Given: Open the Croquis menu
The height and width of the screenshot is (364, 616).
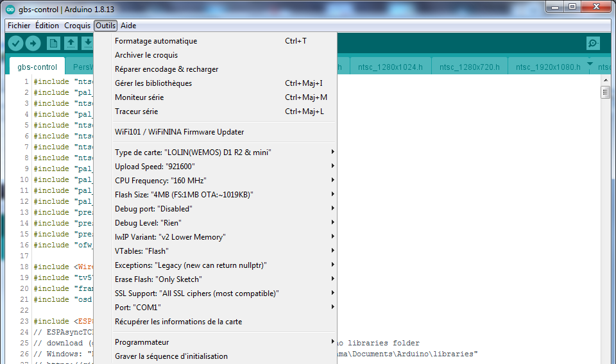Looking at the screenshot, I should pyautogui.click(x=77, y=26).
